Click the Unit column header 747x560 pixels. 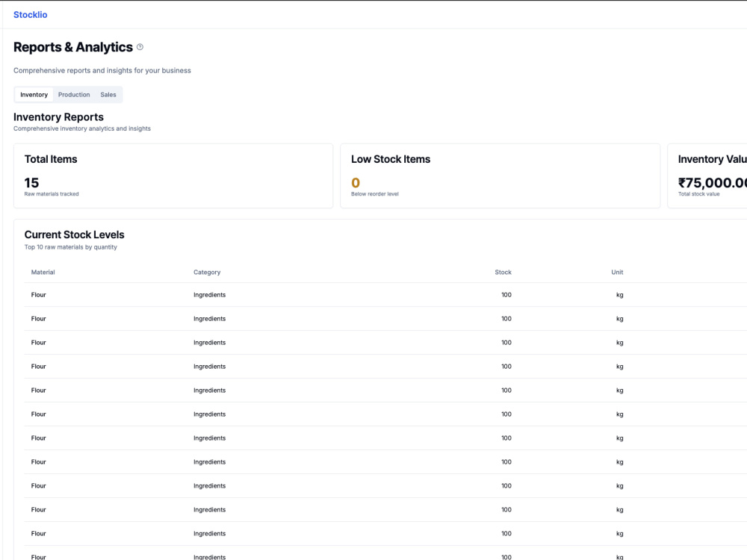pos(617,273)
